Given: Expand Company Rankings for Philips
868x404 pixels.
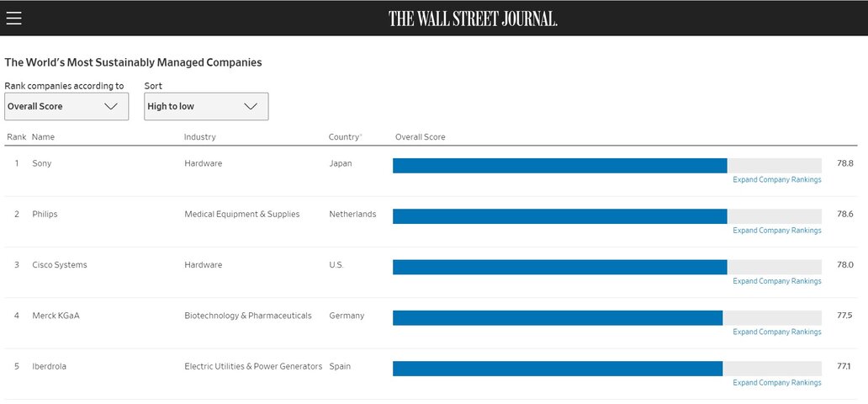Looking at the screenshot, I should (776, 230).
